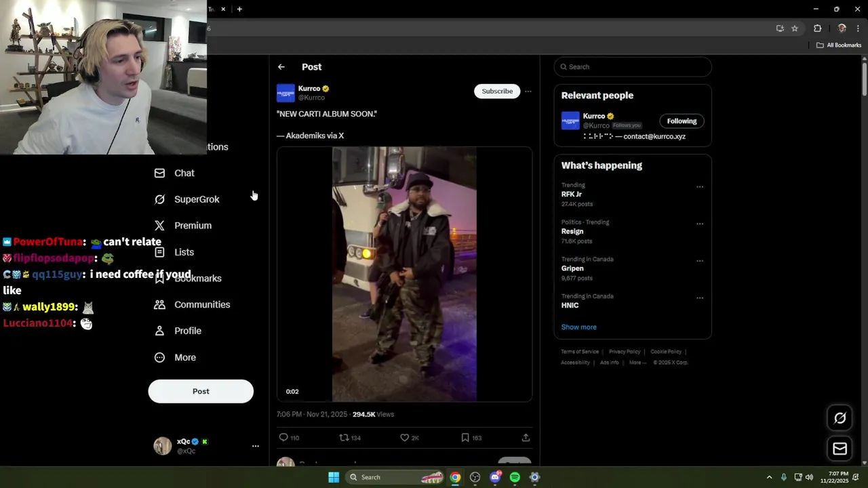The image size is (868, 488).
Task: Click the white Post button
Action: pos(201,391)
